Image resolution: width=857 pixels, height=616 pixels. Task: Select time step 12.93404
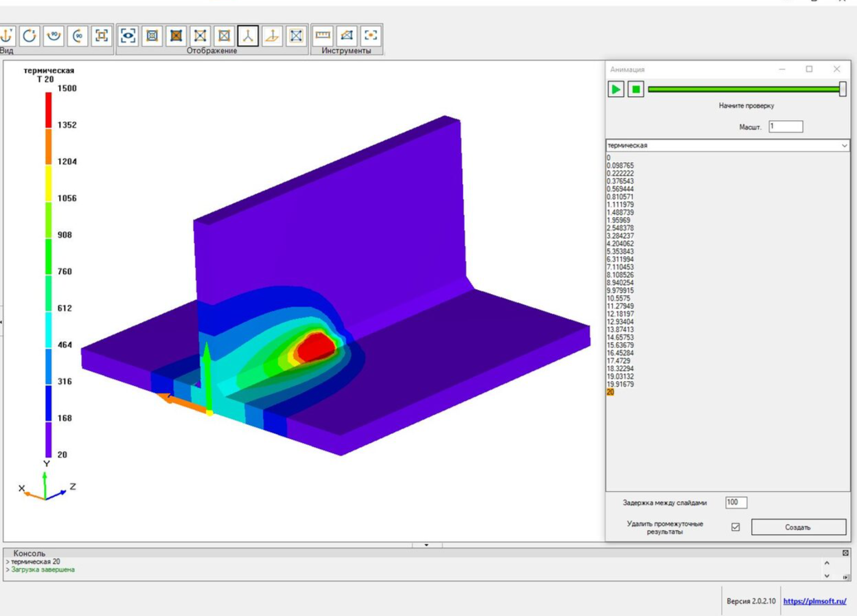point(620,322)
